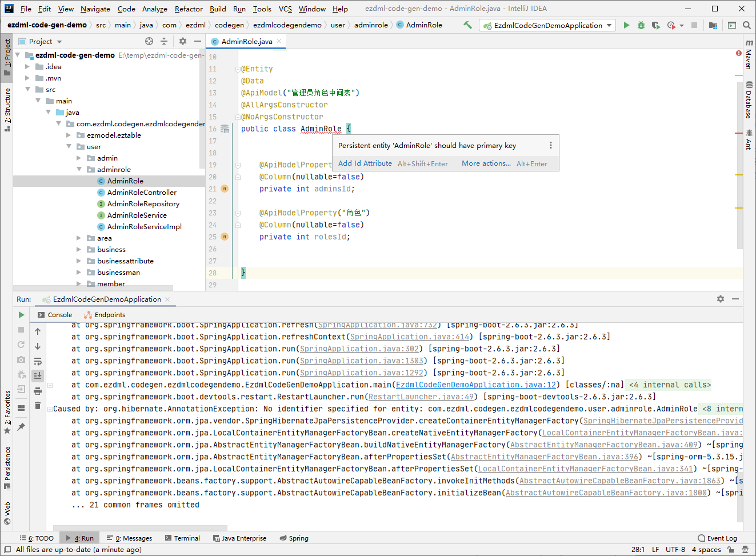Select AdminRoleController in project tree
756x556 pixels.
click(142, 193)
